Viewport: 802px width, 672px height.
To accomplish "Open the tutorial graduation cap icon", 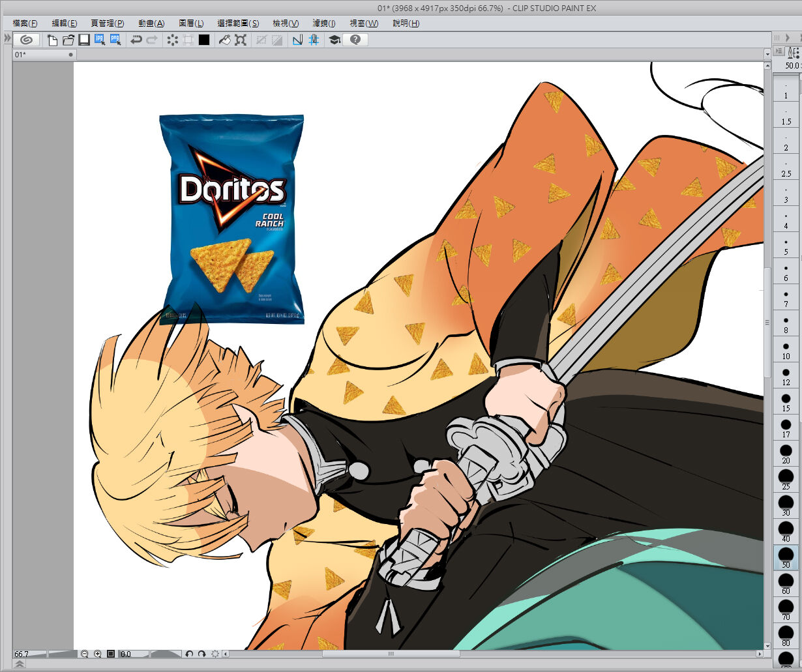I will pyautogui.click(x=334, y=40).
